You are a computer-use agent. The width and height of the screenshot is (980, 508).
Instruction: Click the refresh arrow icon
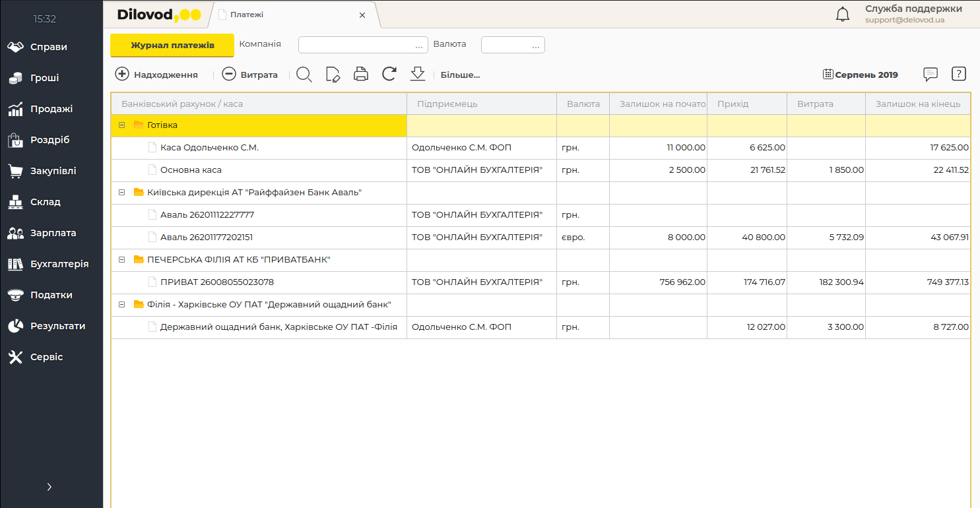(x=389, y=74)
